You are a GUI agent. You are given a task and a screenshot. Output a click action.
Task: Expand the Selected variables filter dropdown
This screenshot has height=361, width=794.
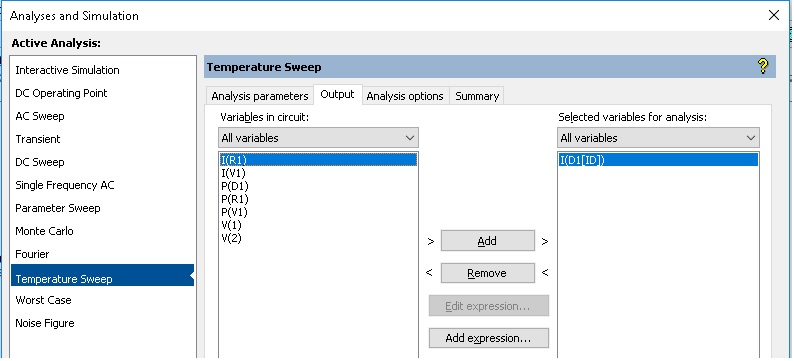click(x=658, y=138)
